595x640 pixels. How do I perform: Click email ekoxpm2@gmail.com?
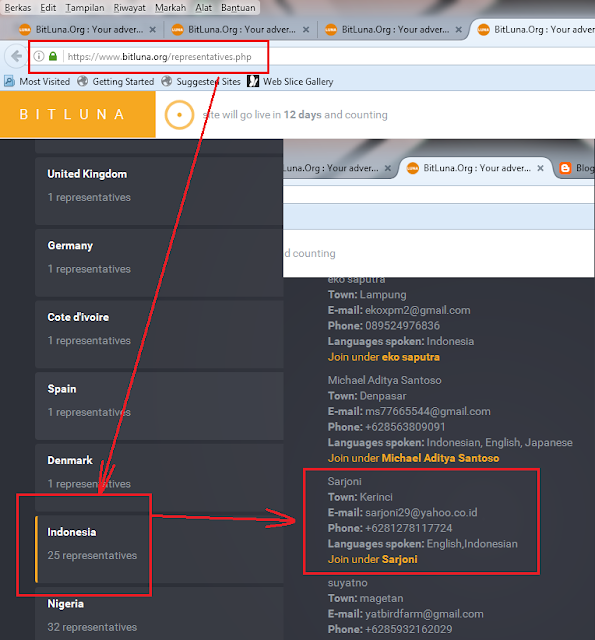[x=417, y=311]
